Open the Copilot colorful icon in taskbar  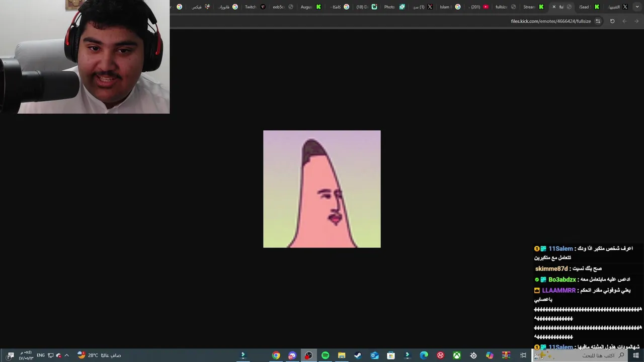coord(490,355)
